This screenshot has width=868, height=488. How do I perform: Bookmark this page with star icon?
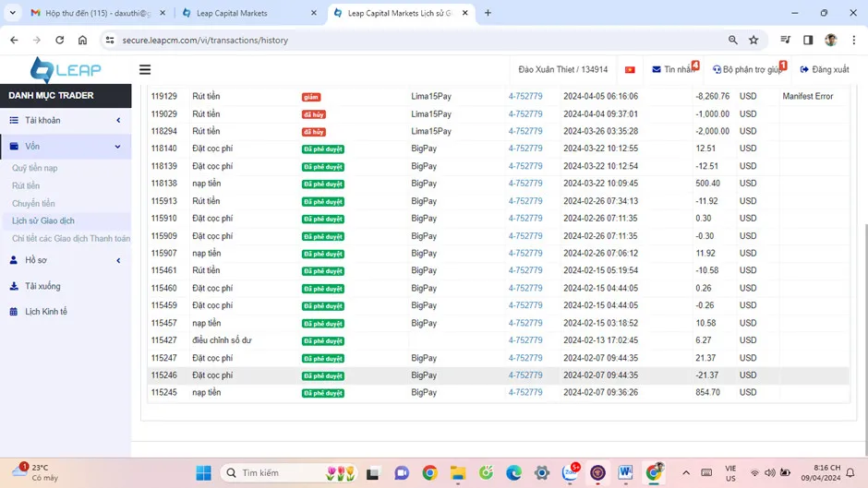tap(753, 40)
